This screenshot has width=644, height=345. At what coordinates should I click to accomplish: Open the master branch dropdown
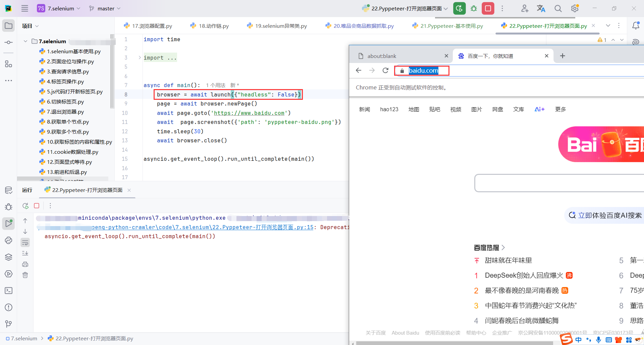[x=105, y=8]
